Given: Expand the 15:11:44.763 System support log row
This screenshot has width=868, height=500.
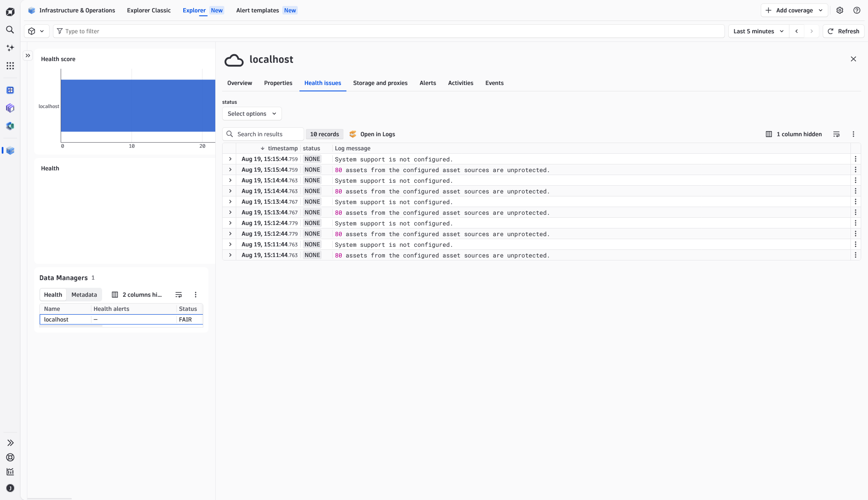Looking at the screenshot, I should point(230,244).
